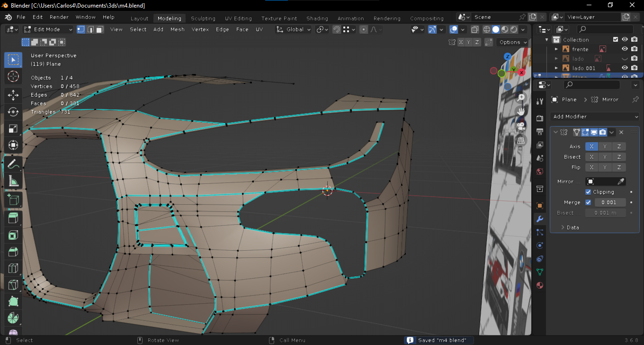This screenshot has width=644, height=345.
Task: Activate the Measure tool
Action: [x=13, y=181]
